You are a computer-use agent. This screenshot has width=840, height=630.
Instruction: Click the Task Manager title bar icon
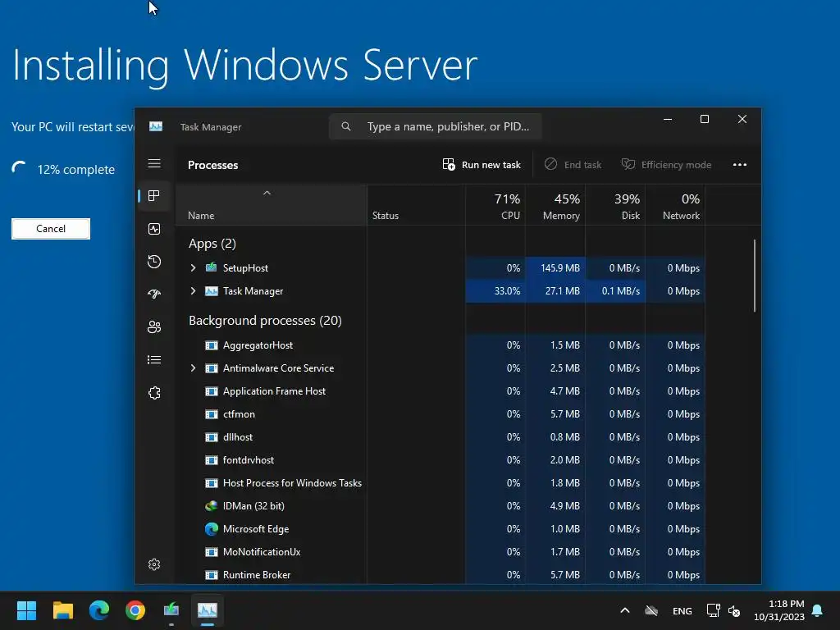coord(156,126)
